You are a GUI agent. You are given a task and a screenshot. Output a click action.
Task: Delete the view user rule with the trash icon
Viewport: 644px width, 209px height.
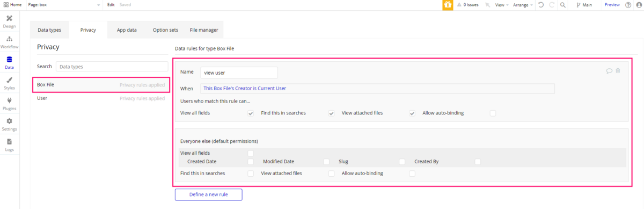618,70
